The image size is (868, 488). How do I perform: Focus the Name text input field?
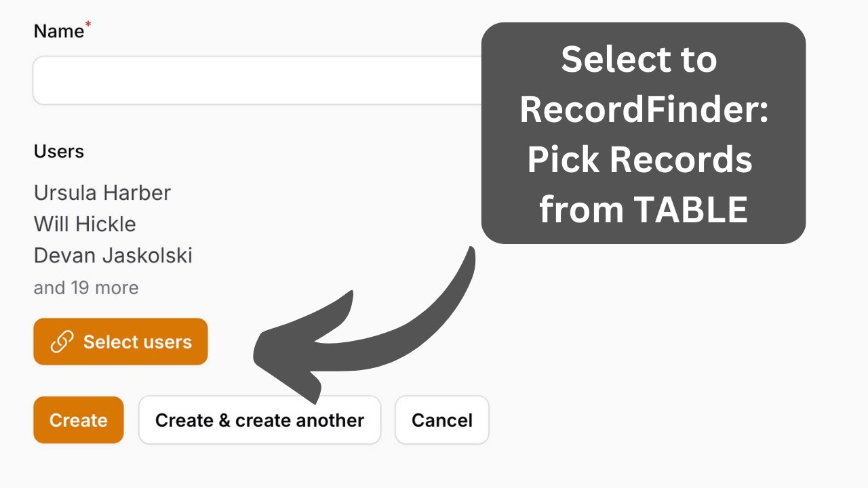(x=258, y=80)
